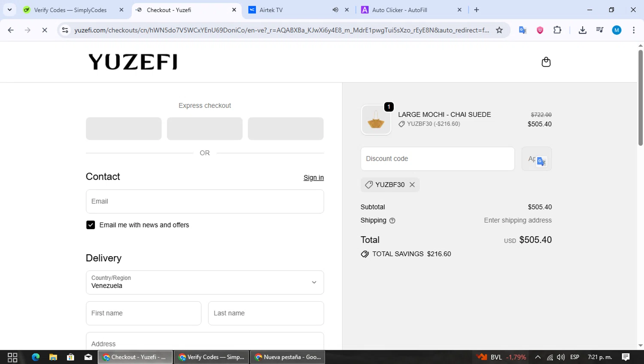Click the scrollbar down arrow
644x364 pixels.
(641, 346)
